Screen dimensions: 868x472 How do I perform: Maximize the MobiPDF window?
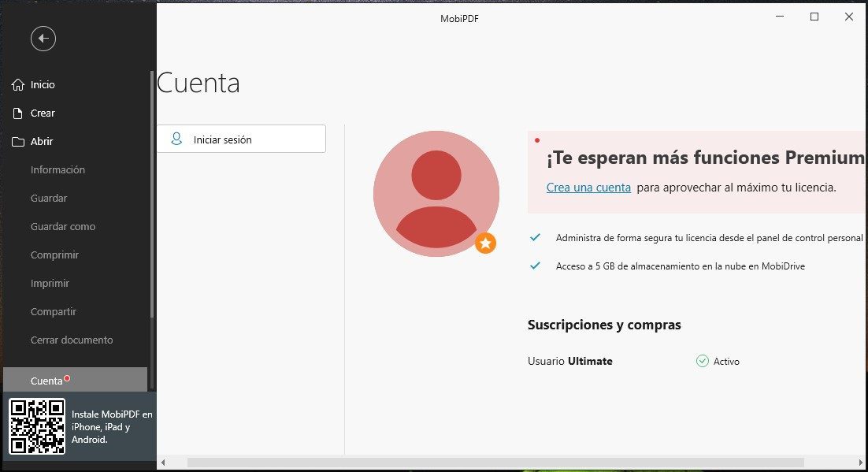click(814, 17)
